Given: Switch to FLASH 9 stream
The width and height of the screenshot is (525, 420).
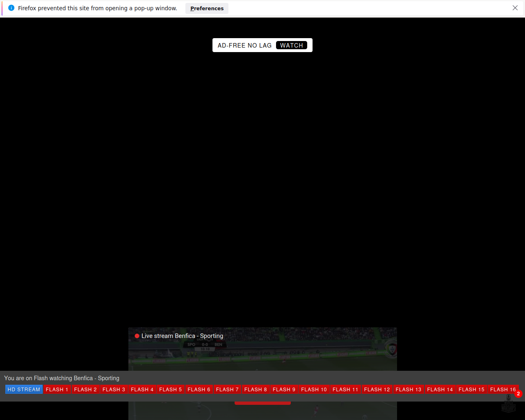Looking at the screenshot, I should coord(284,389).
